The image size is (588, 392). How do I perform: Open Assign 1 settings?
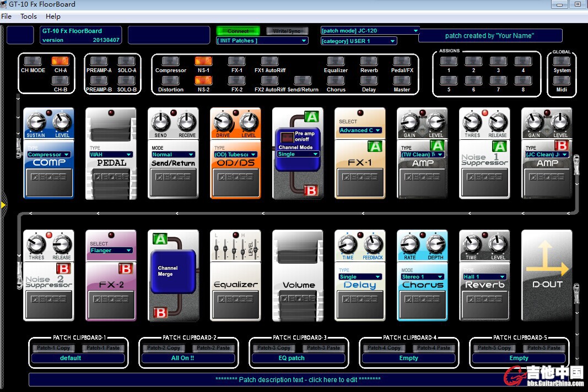click(449, 62)
